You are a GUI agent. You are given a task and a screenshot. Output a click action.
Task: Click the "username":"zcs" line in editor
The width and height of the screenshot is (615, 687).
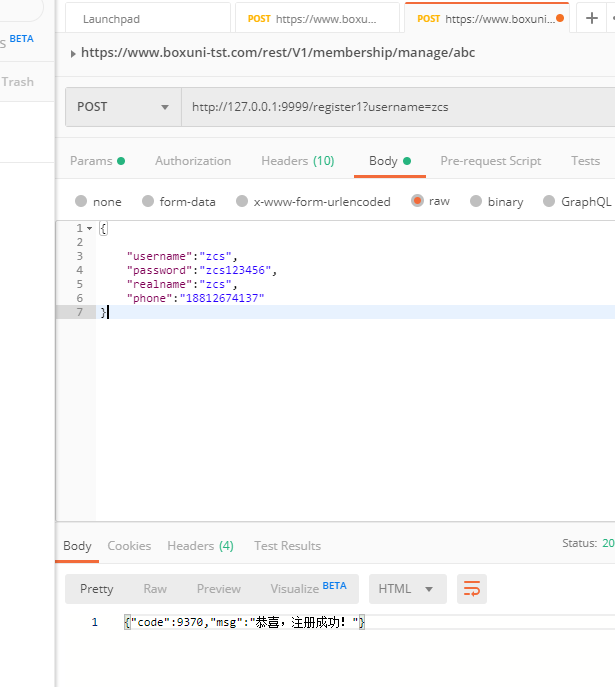[181, 256]
